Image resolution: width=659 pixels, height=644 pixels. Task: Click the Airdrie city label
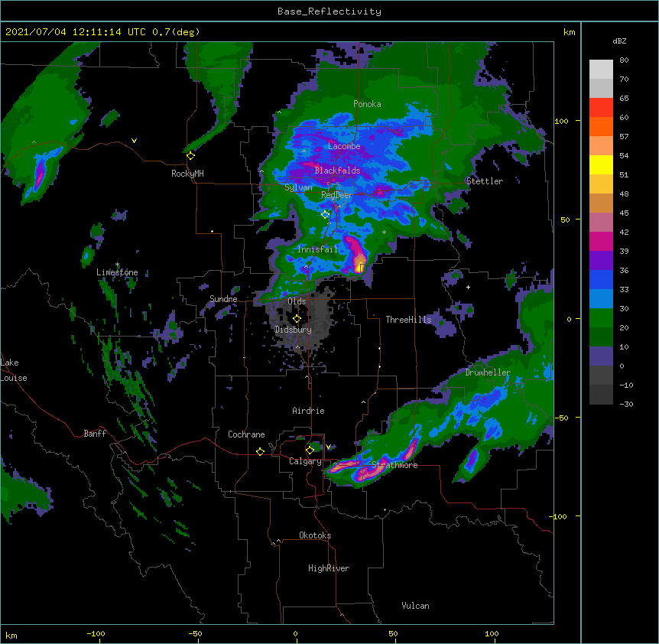click(x=308, y=411)
